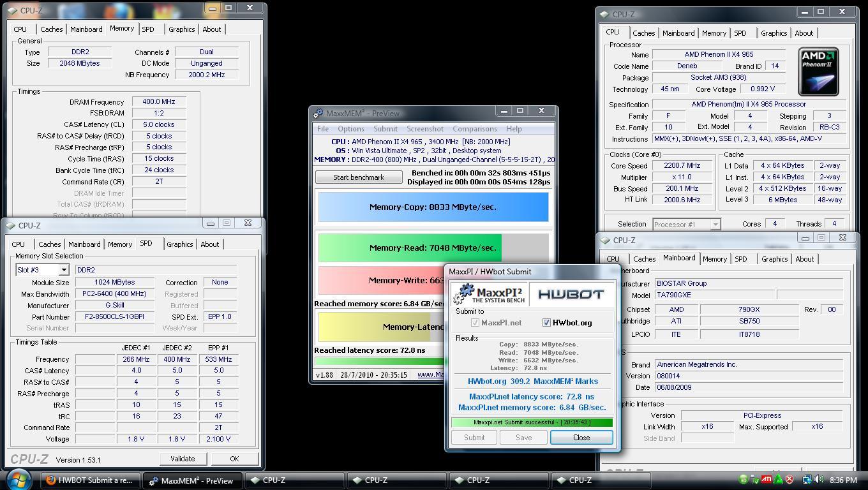The height and width of the screenshot is (490, 868).
Task: Open the volume speaker tray icon
Action: click(819, 479)
